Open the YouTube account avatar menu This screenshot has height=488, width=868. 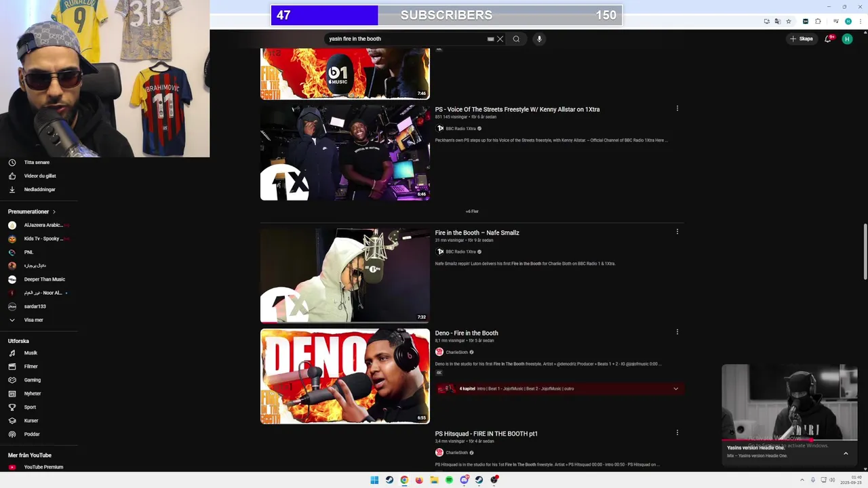(847, 39)
